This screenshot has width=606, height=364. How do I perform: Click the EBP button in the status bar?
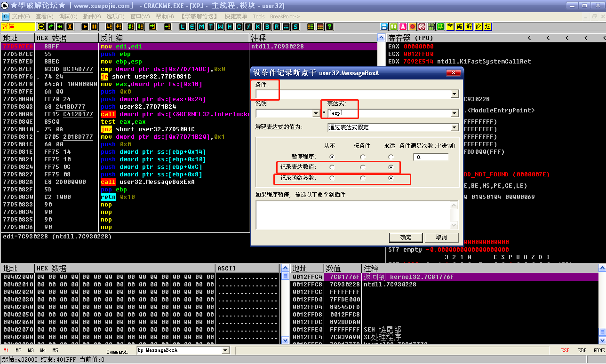(582, 350)
